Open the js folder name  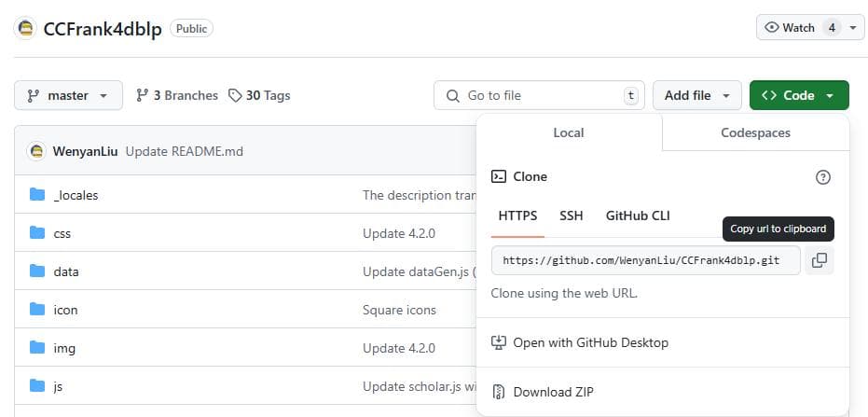[58, 386]
